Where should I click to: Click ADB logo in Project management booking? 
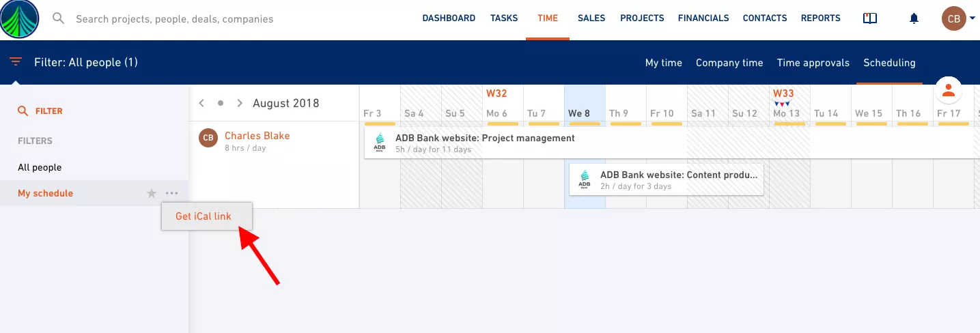pos(380,143)
